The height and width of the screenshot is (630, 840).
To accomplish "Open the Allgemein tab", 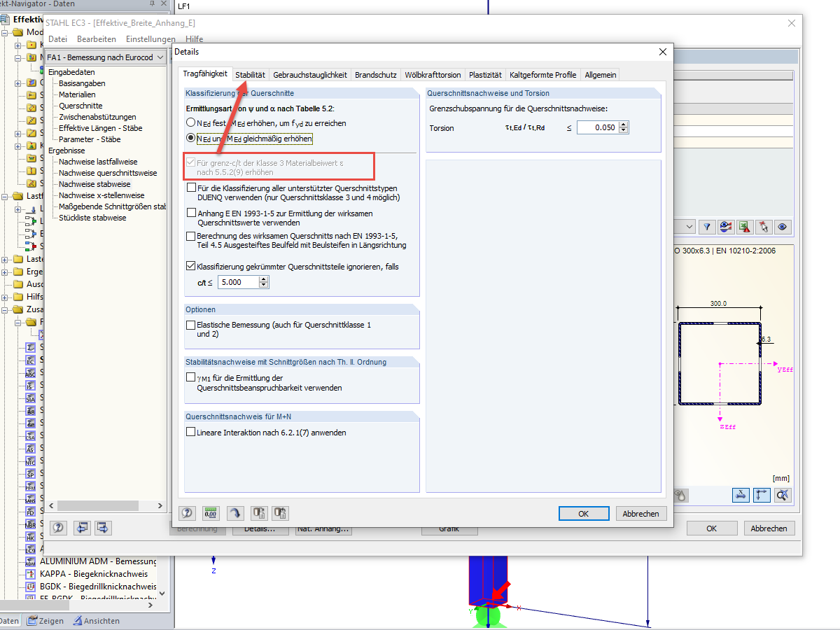I will tap(601, 75).
